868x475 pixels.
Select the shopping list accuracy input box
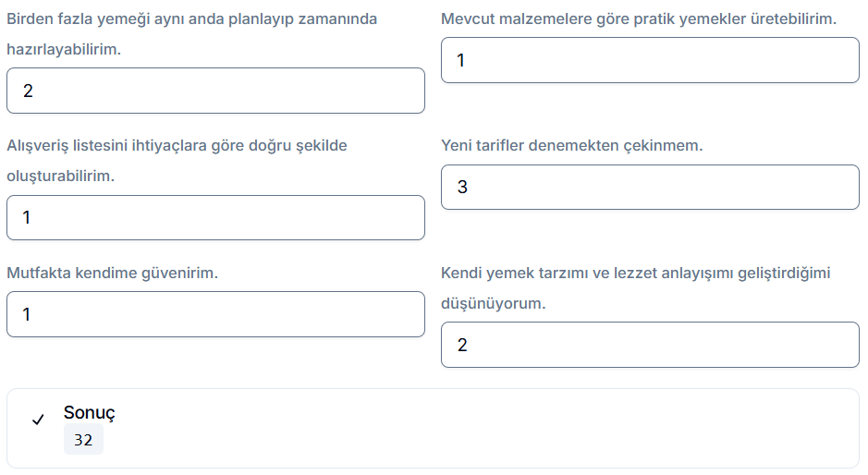click(x=215, y=218)
